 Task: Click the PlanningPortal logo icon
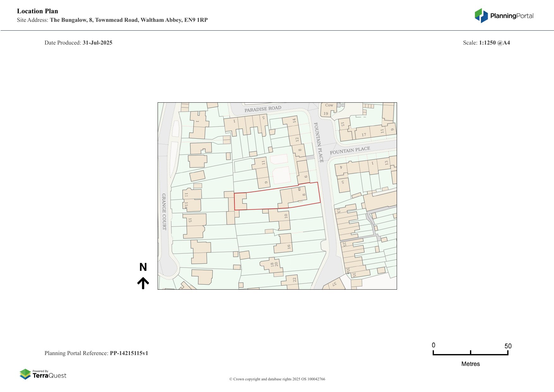coord(481,15)
